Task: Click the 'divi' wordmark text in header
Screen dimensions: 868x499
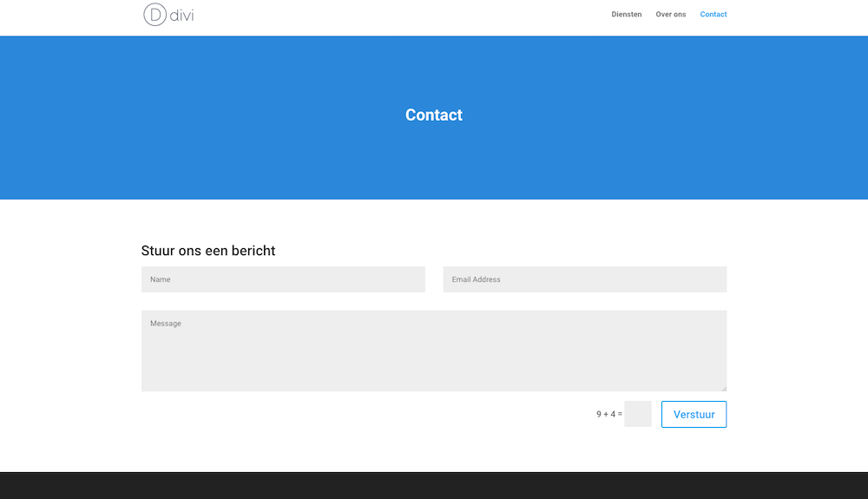Action: click(181, 15)
